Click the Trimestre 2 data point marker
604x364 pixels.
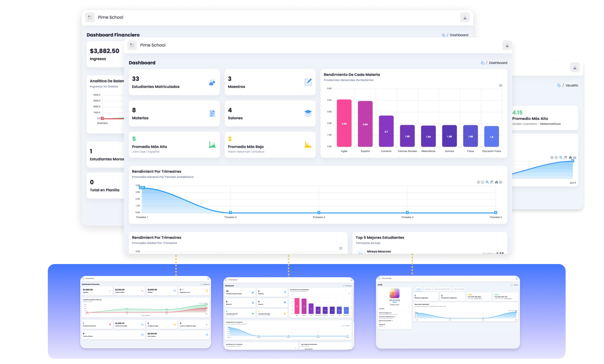tap(230, 212)
